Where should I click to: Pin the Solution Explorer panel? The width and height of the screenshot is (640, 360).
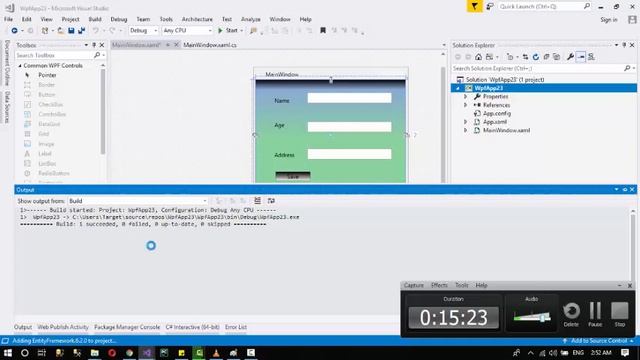(624, 45)
